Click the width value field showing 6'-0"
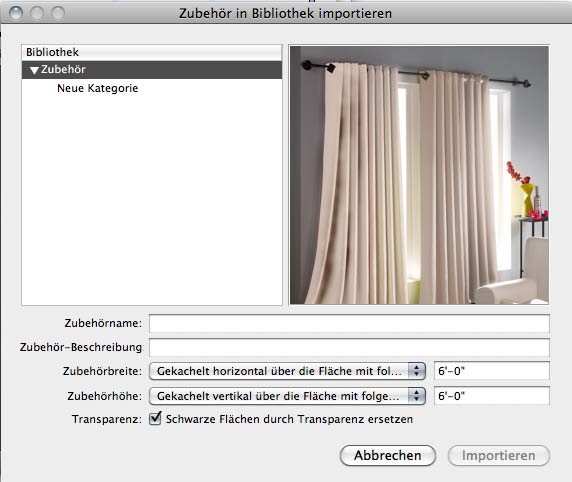 tap(492, 371)
